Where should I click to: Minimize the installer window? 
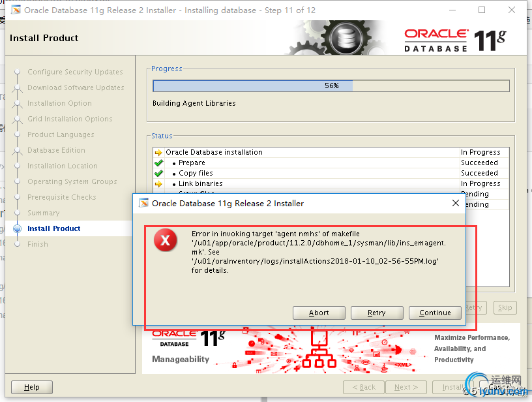coord(452,10)
